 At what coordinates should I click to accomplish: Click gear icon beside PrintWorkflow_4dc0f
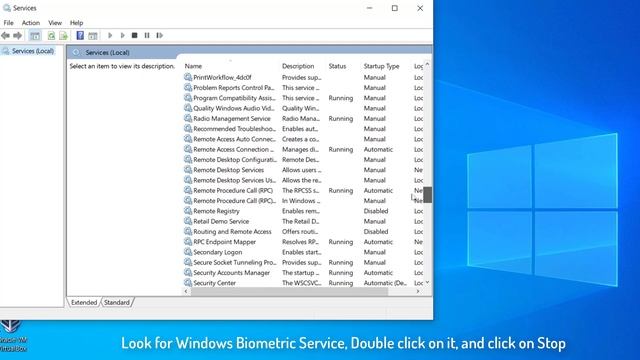[188, 77]
